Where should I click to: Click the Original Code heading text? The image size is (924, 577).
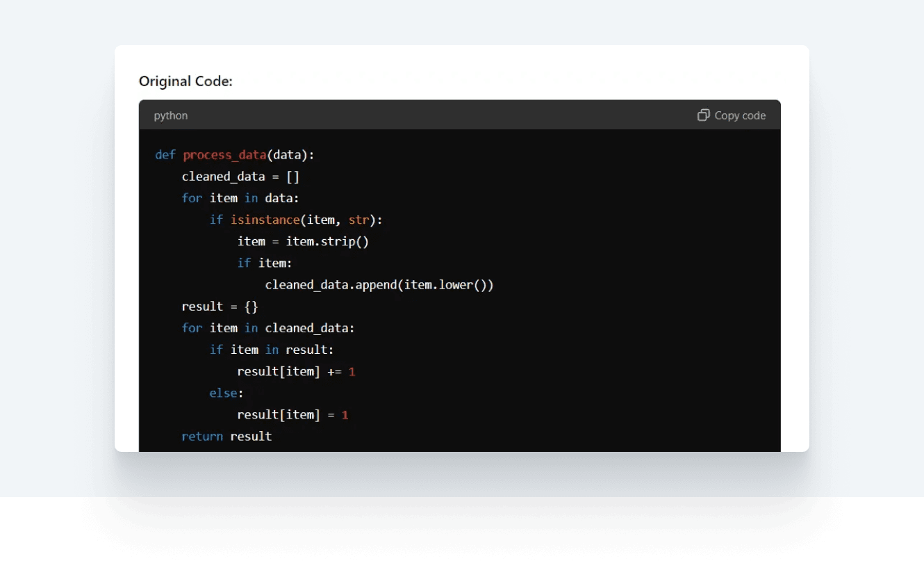point(185,81)
